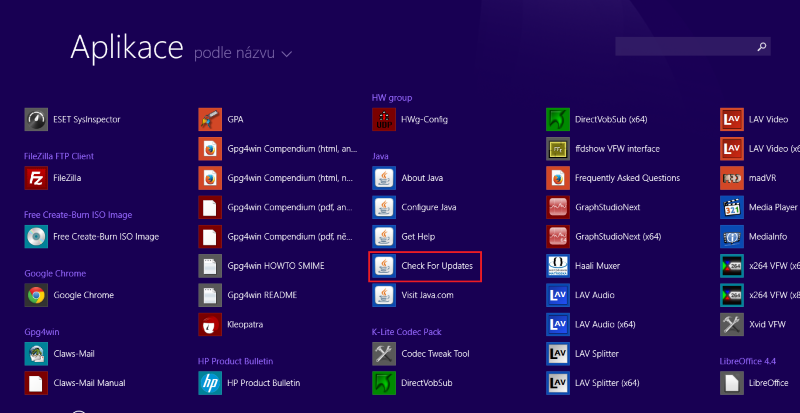Launch GPA app icon

point(210,119)
